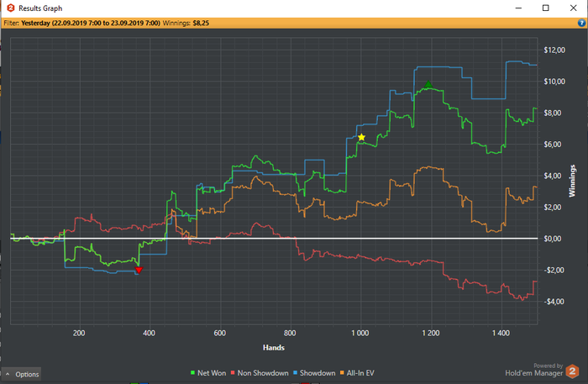Maximize the Results Graph window
This screenshot has width=588, height=384.
click(546, 8)
